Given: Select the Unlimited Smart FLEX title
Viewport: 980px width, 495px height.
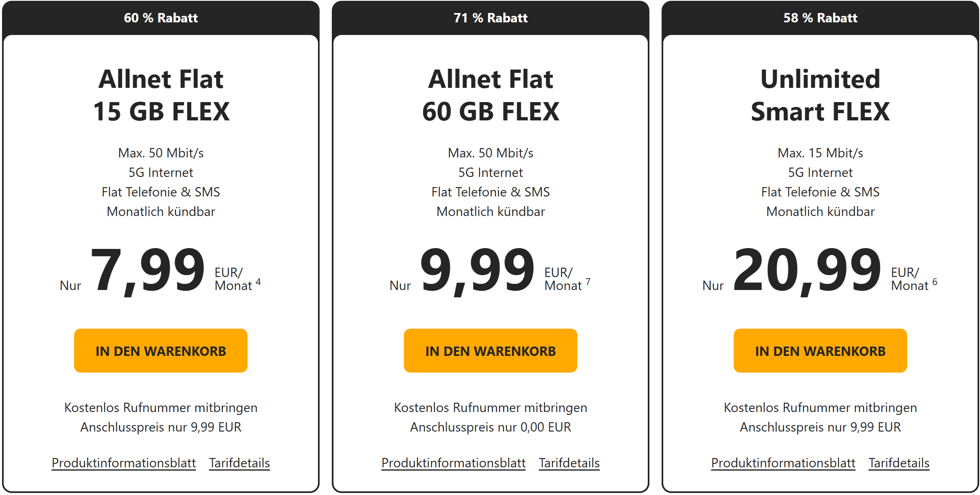Looking at the screenshot, I should pos(820,95).
